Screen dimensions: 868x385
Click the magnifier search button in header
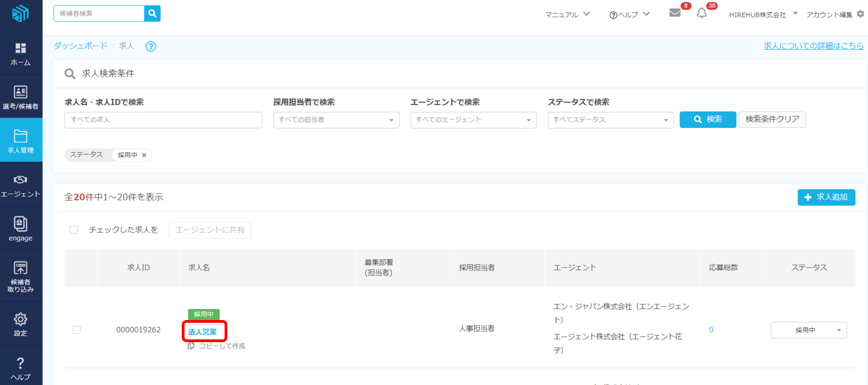[x=152, y=13]
